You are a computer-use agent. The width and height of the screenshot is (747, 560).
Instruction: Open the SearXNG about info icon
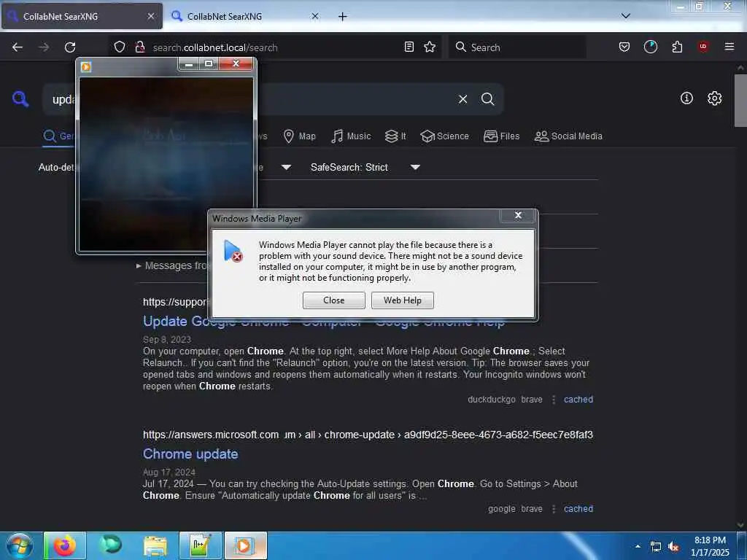pos(686,98)
